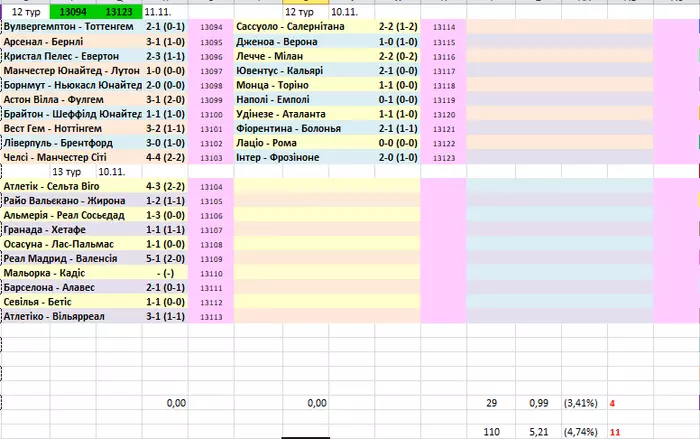Select 'Барселона - Алавес' match cell
The width and height of the screenshot is (700, 439).
click(x=72, y=287)
